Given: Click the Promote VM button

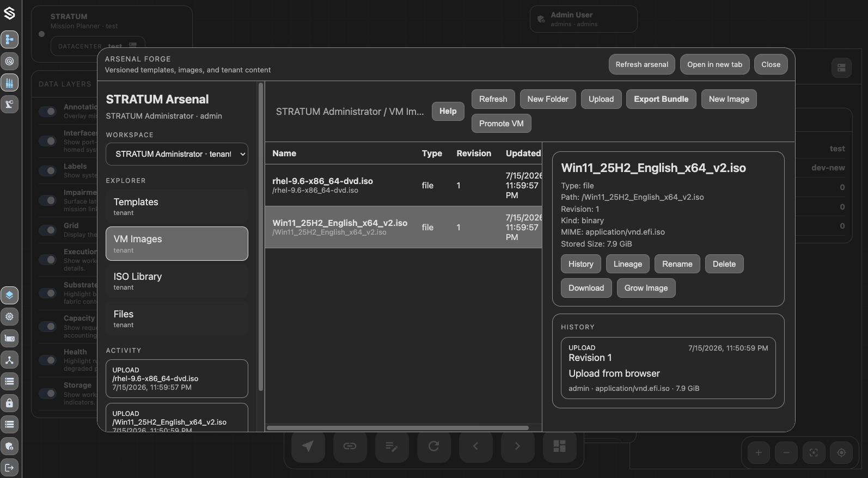Looking at the screenshot, I should pos(502,124).
